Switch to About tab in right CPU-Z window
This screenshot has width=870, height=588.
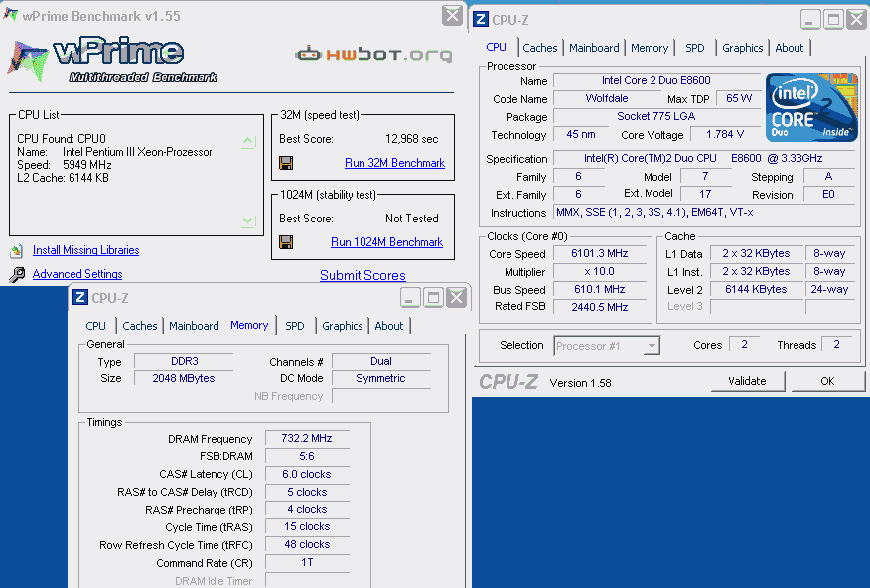click(789, 48)
